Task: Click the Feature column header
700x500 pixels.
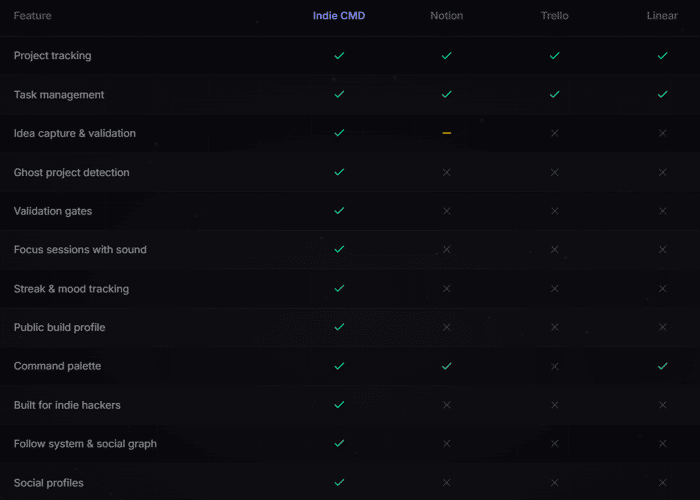Action: pos(33,16)
